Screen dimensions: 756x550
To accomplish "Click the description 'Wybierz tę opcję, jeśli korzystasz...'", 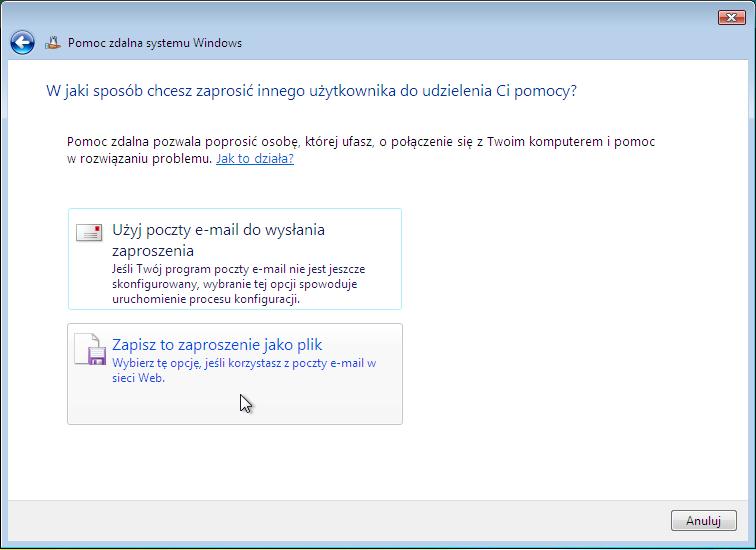I will click(x=244, y=370).
